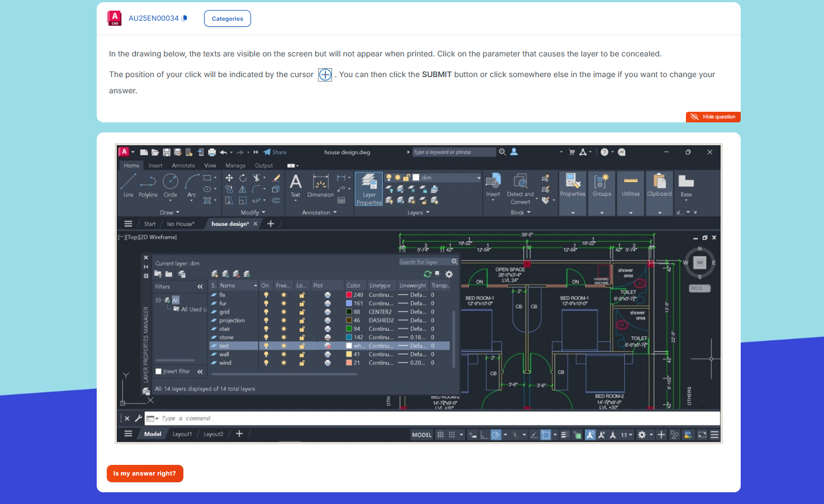
Task: Toggle the freeze sun icon for grid layer
Action: click(x=283, y=312)
